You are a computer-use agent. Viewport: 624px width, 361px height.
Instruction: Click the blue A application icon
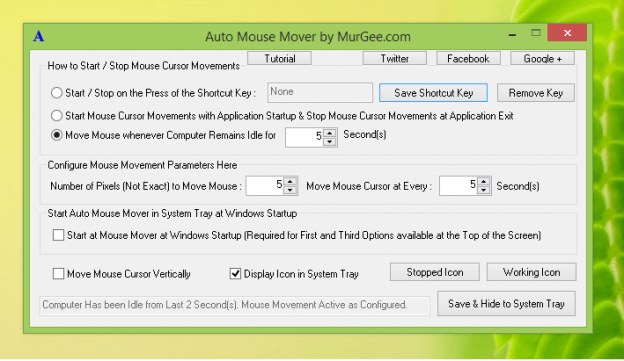tap(39, 36)
